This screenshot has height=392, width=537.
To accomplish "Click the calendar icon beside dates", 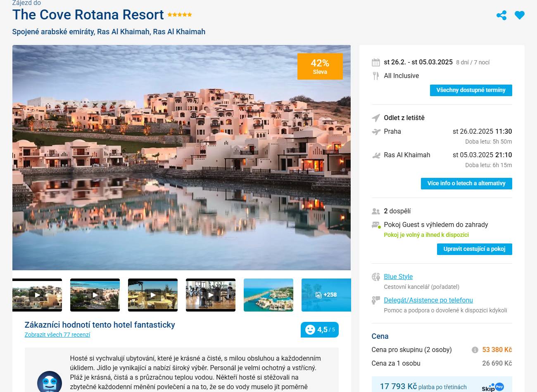I will click(376, 62).
